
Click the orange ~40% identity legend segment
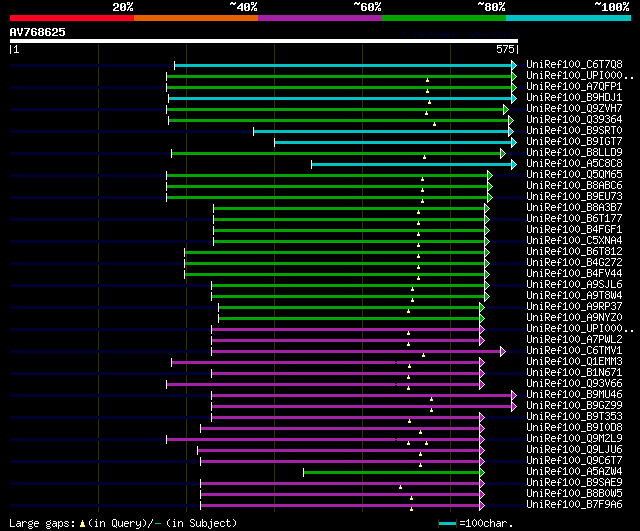196,18
